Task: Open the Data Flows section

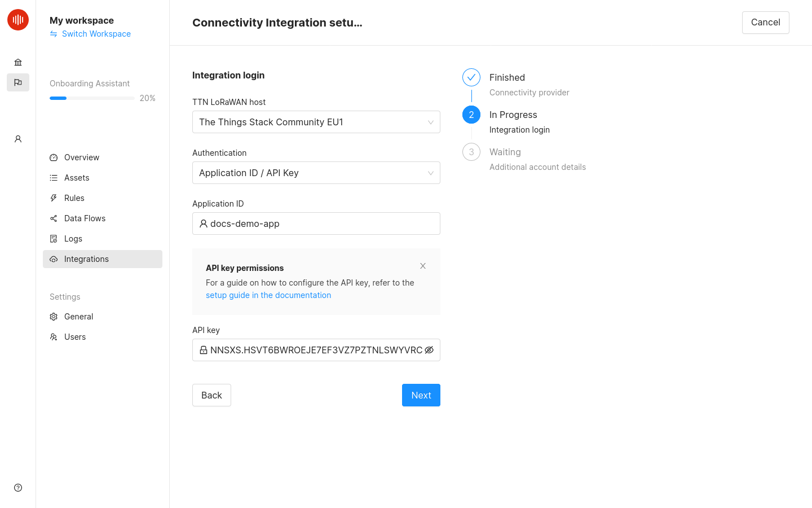Action: click(85, 218)
